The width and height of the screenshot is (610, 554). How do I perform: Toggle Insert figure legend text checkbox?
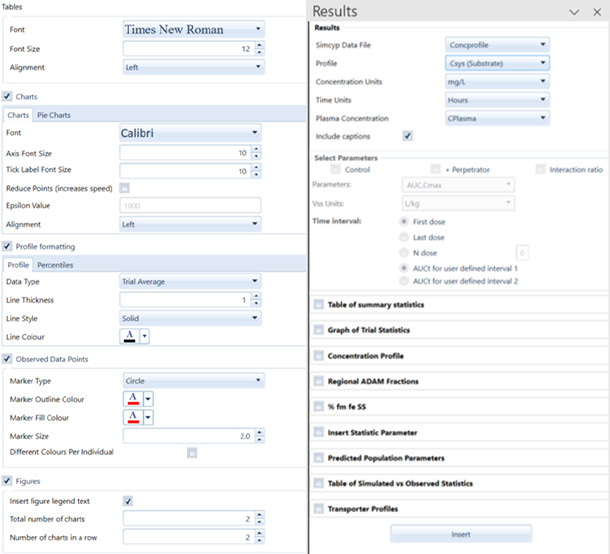[x=128, y=501]
